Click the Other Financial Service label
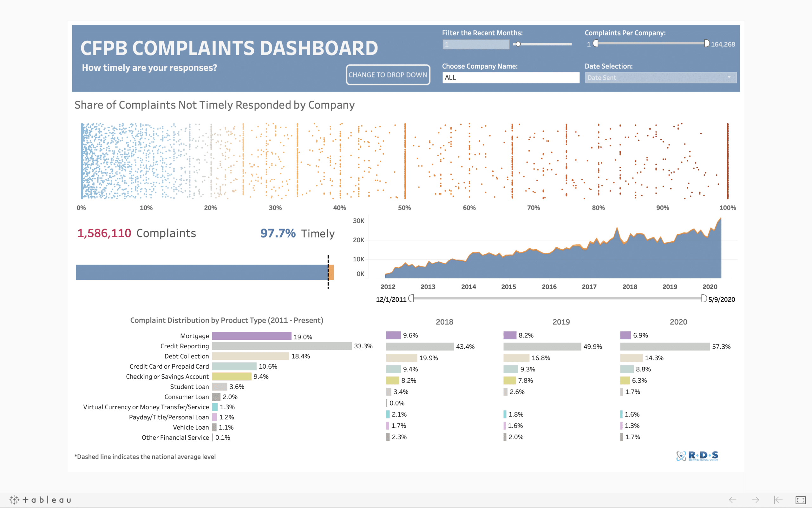 (175, 438)
